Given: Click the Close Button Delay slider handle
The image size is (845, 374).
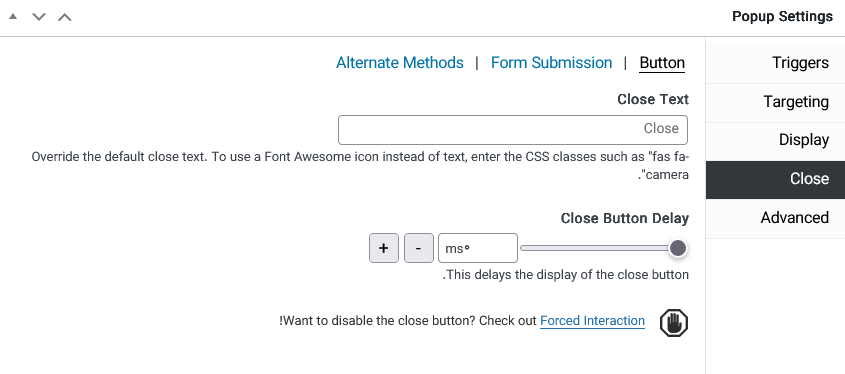Looking at the screenshot, I should pyautogui.click(x=678, y=248).
